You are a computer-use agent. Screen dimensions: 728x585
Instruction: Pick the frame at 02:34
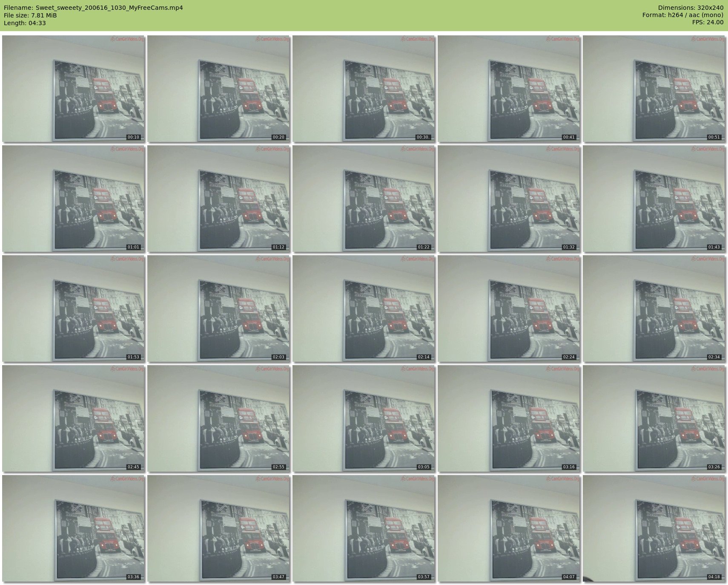point(654,308)
